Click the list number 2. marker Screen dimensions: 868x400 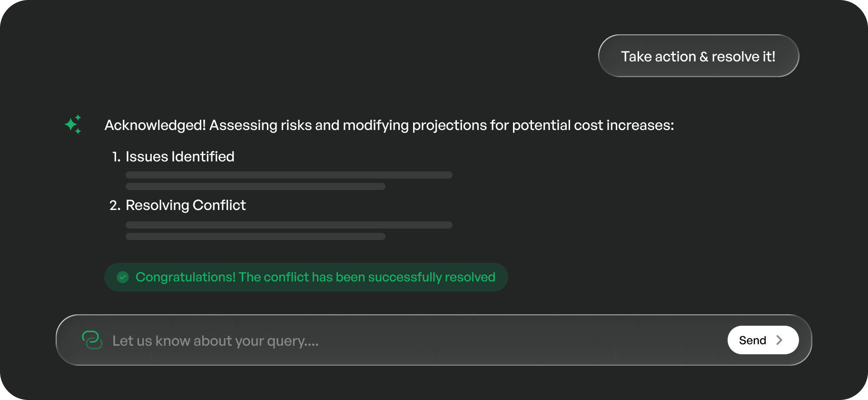coord(115,205)
